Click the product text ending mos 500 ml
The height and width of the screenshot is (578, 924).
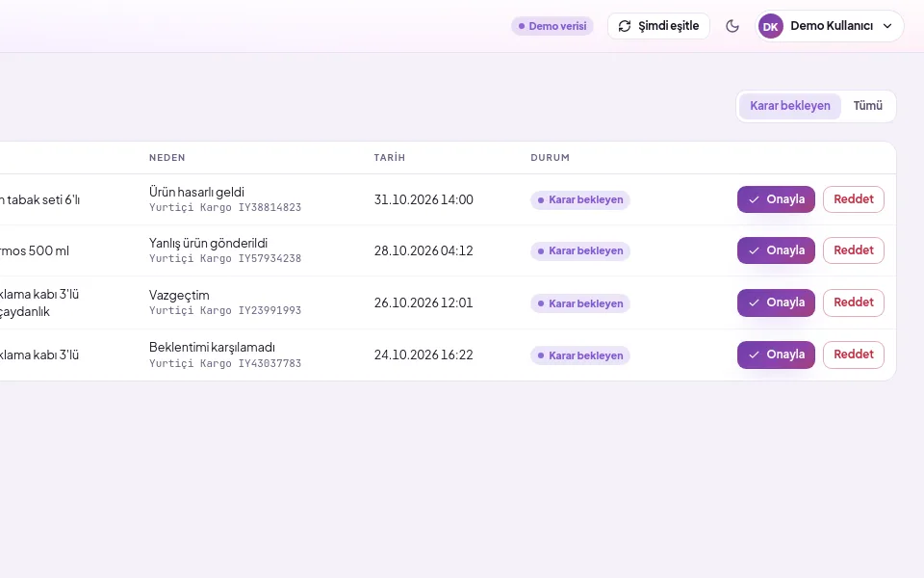click(35, 250)
